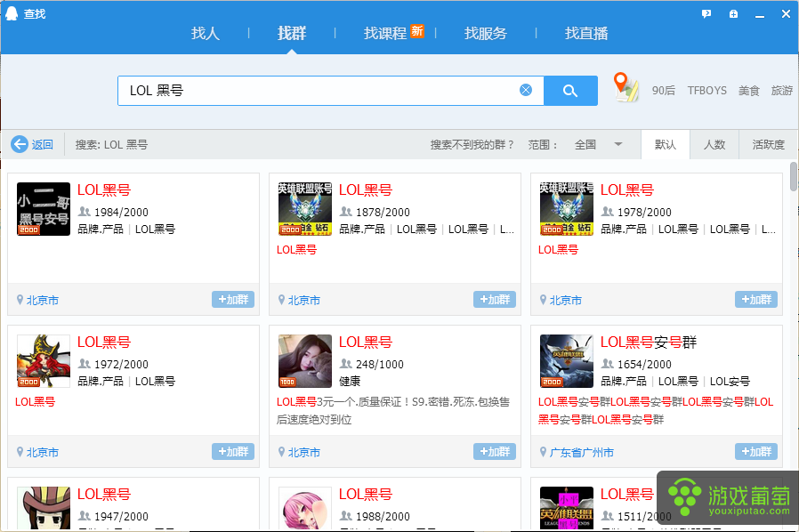
Task: Click 北京市 location of 1984/2000 group
Action: coord(43,301)
